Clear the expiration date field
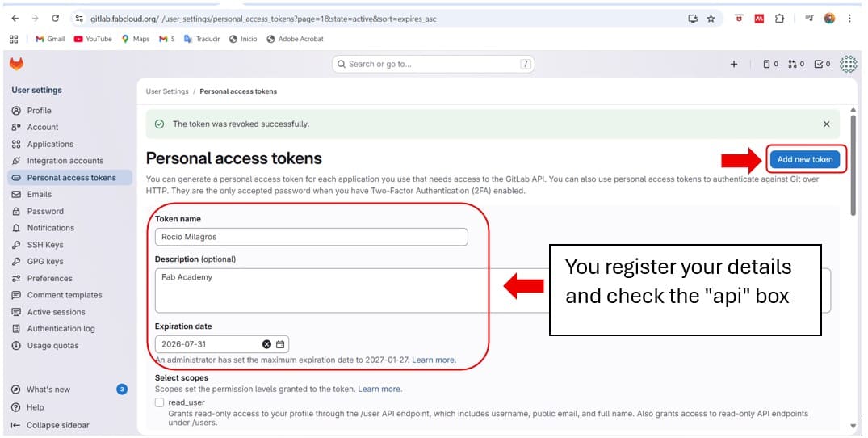The height and width of the screenshot is (438, 868). [267, 344]
